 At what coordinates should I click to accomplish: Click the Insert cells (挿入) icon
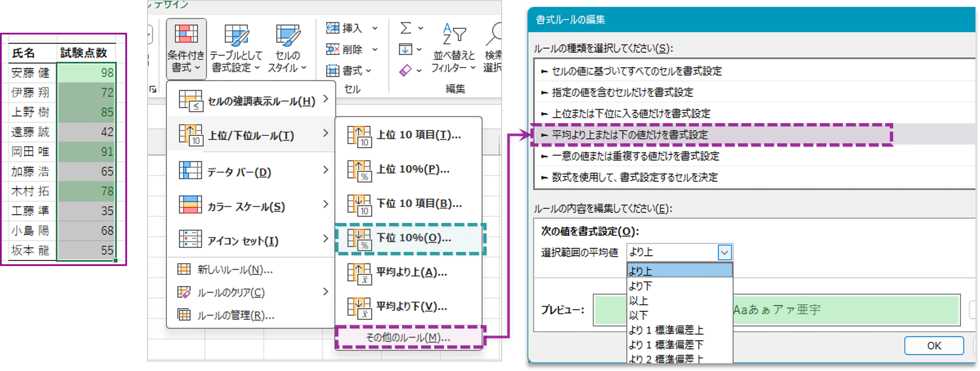pyautogui.click(x=333, y=28)
